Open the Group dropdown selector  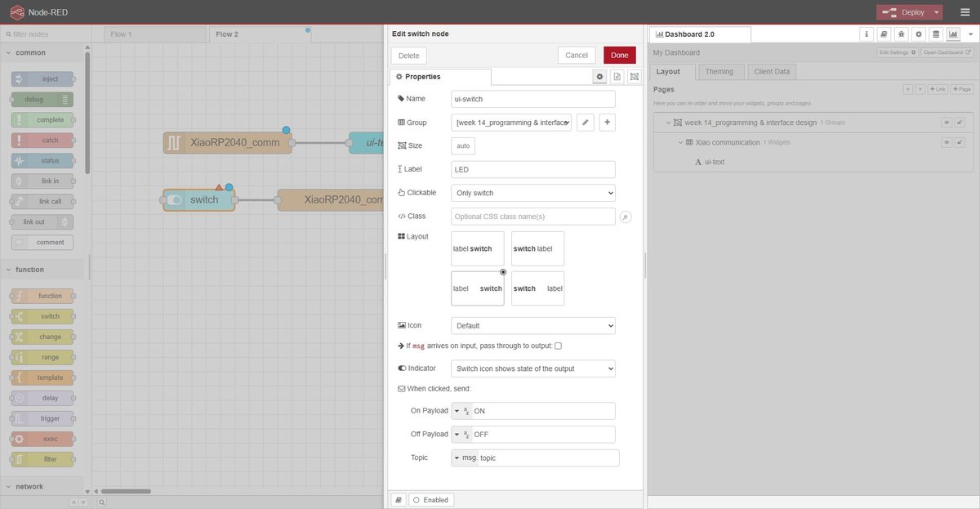(511, 123)
